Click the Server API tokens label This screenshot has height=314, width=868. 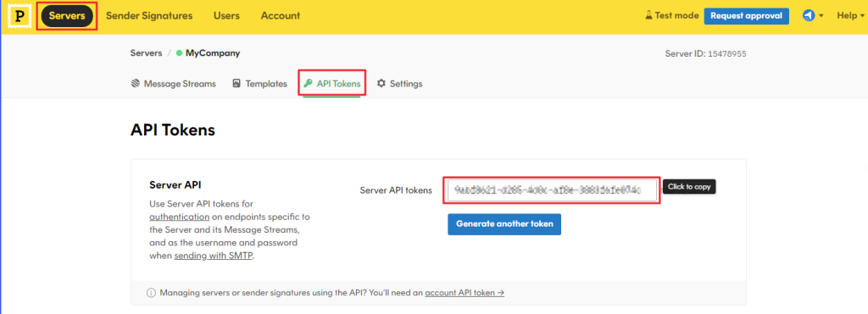click(x=396, y=190)
